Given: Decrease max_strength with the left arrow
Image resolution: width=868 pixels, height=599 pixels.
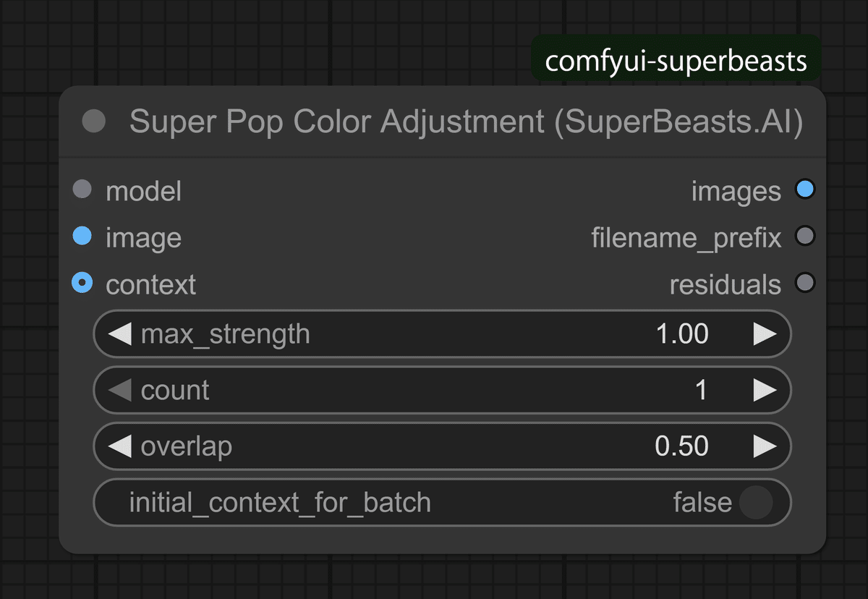Looking at the screenshot, I should tap(119, 334).
